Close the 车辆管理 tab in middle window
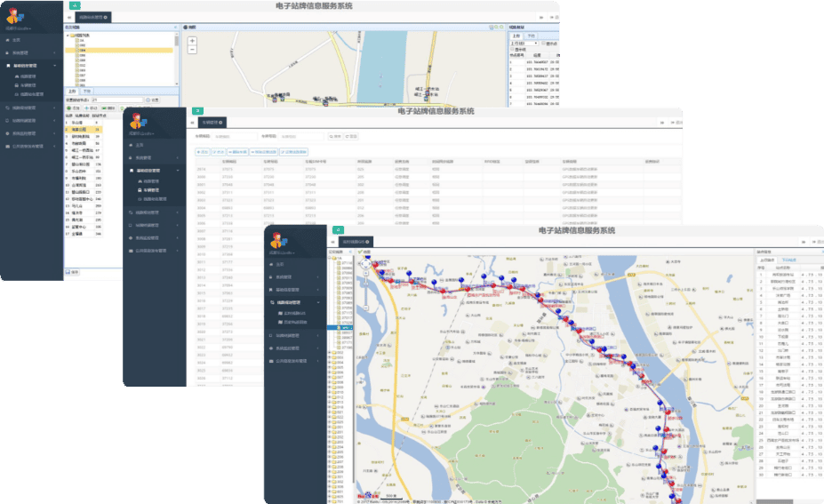Screen dimensions: 824x504 [220, 123]
